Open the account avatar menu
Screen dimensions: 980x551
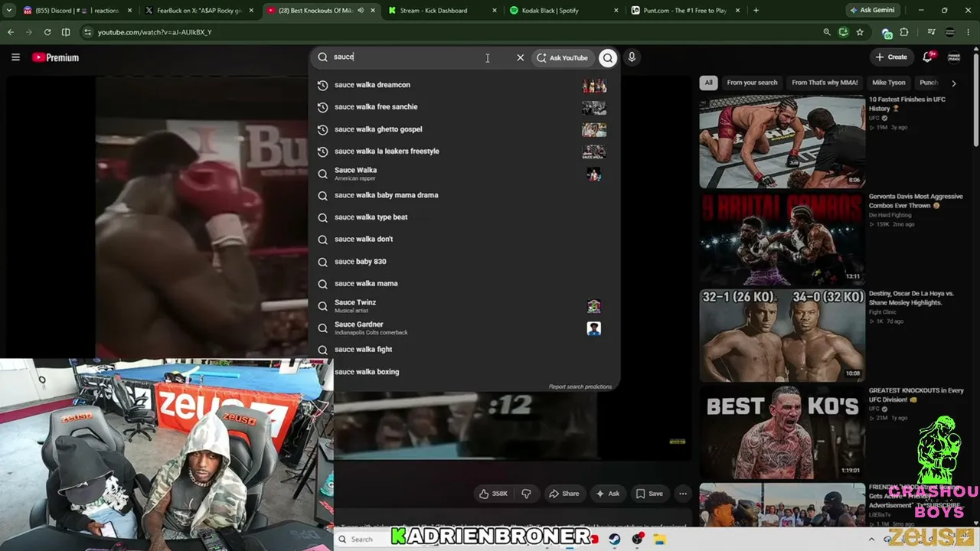(954, 57)
